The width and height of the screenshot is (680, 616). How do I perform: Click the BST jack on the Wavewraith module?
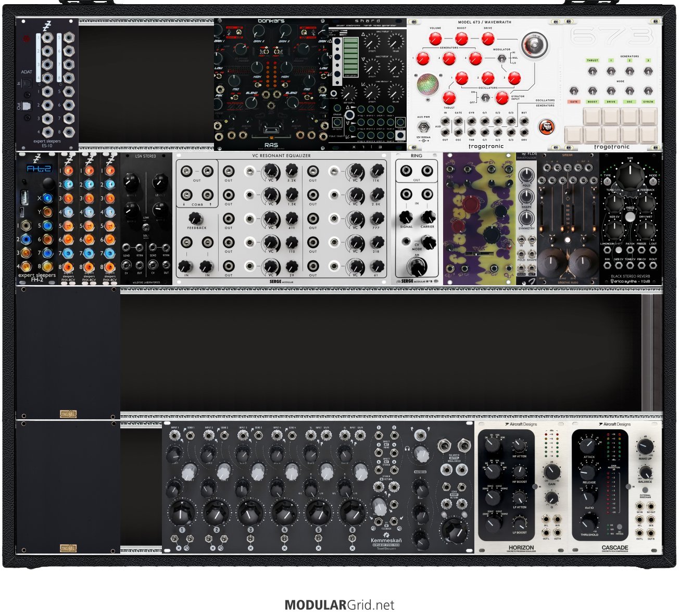pyautogui.click(x=524, y=121)
